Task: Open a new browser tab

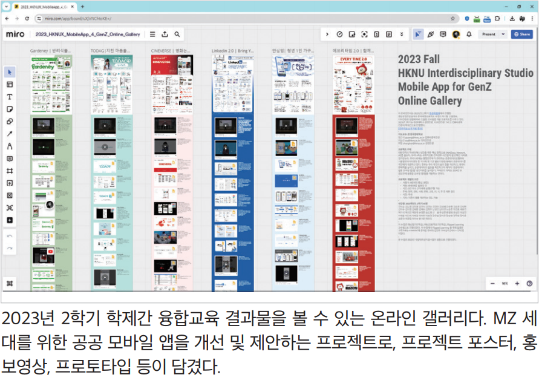Action: 82,7
